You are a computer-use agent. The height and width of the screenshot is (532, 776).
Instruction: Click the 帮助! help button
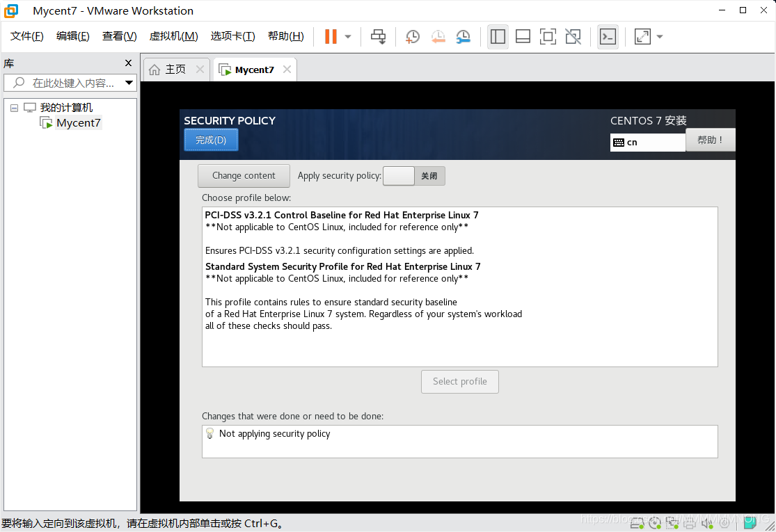coord(710,140)
